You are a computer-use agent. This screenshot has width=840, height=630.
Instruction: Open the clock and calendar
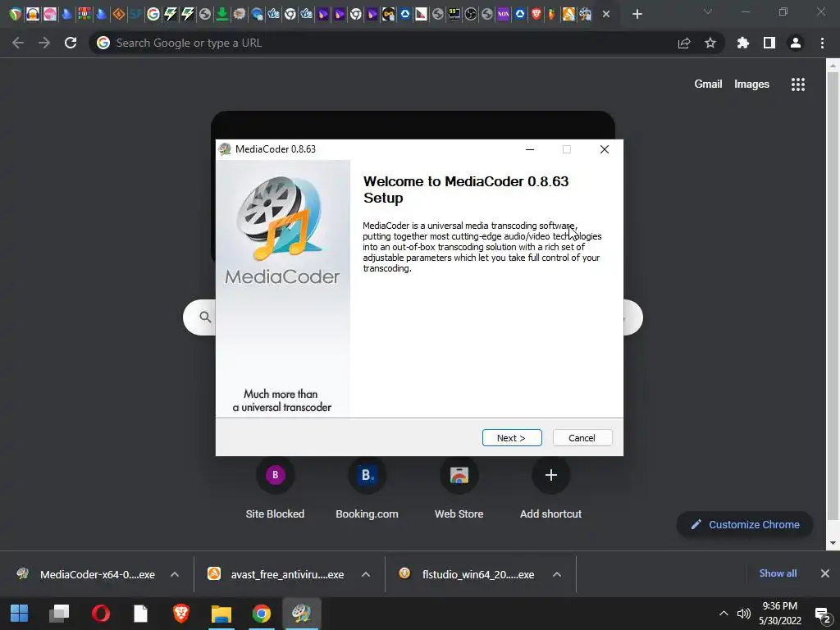(780, 614)
